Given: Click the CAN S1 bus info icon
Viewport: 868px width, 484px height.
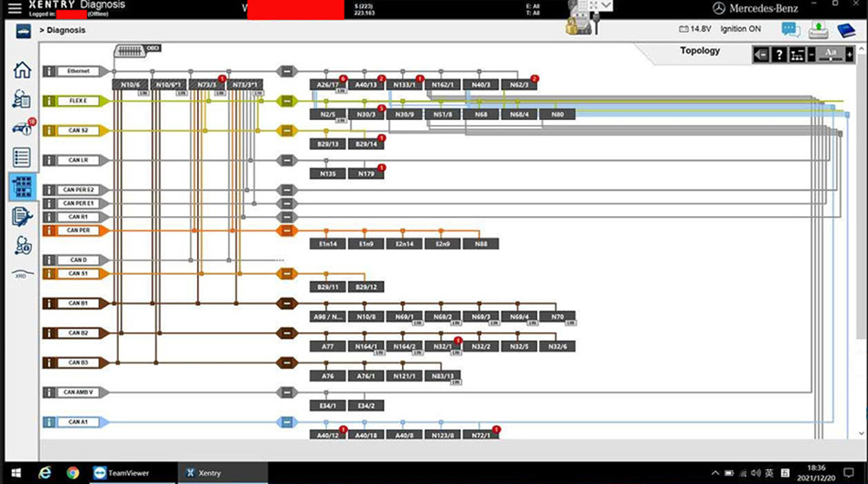Looking at the screenshot, I should pos(49,274).
